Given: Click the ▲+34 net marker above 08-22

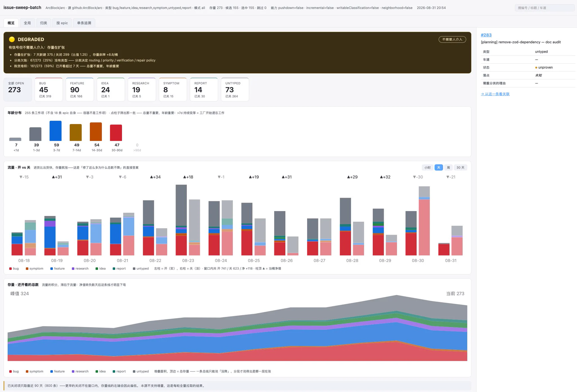Looking at the screenshot, I should coord(155,177).
